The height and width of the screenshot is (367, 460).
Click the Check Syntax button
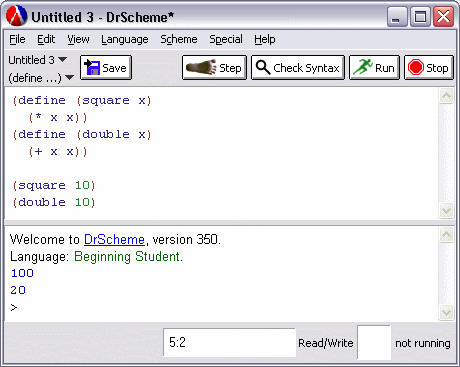click(x=298, y=68)
